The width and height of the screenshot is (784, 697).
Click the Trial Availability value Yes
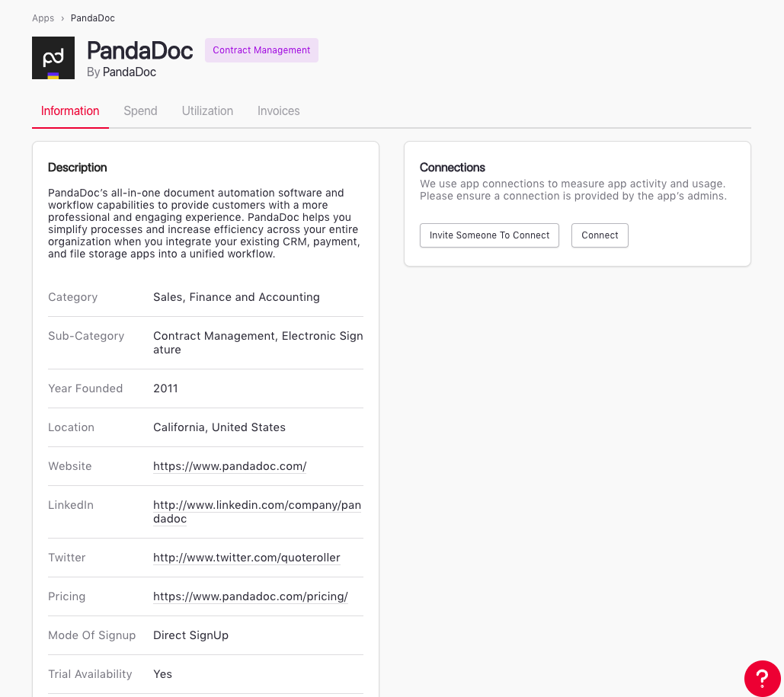(x=162, y=674)
